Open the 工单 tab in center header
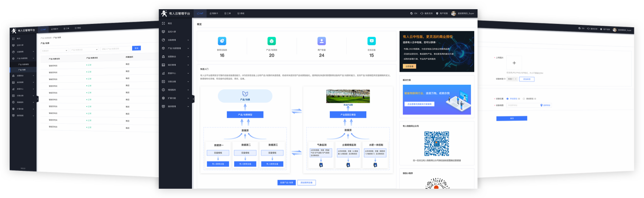The height and width of the screenshot is (198, 644). tap(228, 13)
